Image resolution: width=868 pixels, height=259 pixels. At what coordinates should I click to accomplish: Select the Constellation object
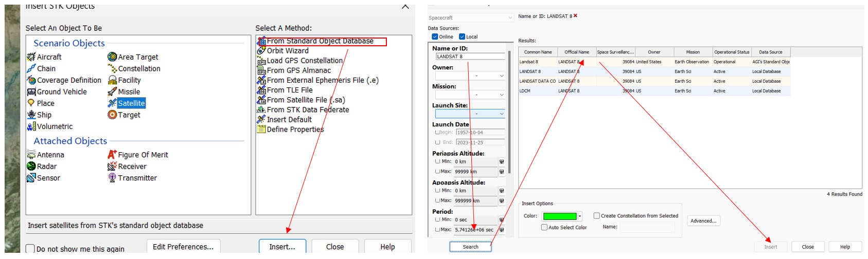coord(134,68)
